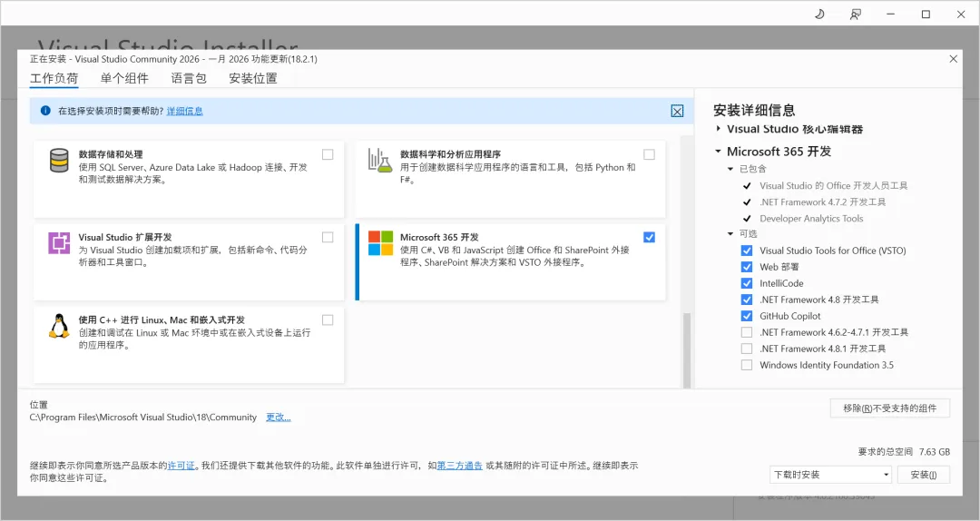Uncheck the IntelliCode optional component
Image resolution: width=980 pixels, height=521 pixels.
click(746, 283)
